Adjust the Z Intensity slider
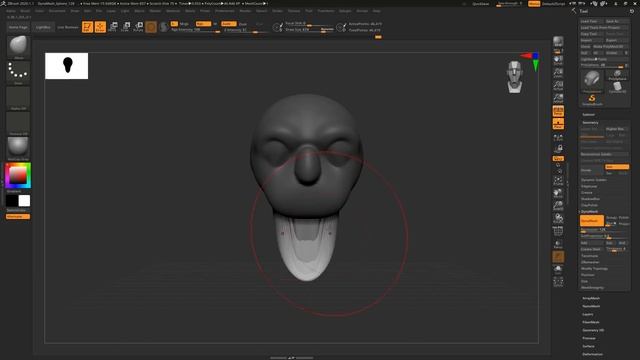Screen dimensions: 640x360 coord(245,30)
